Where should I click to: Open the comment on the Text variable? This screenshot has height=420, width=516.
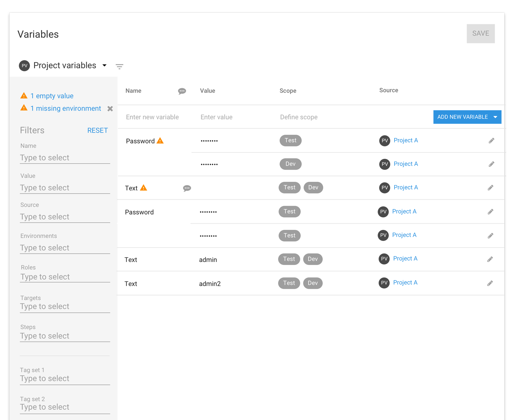click(187, 188)
